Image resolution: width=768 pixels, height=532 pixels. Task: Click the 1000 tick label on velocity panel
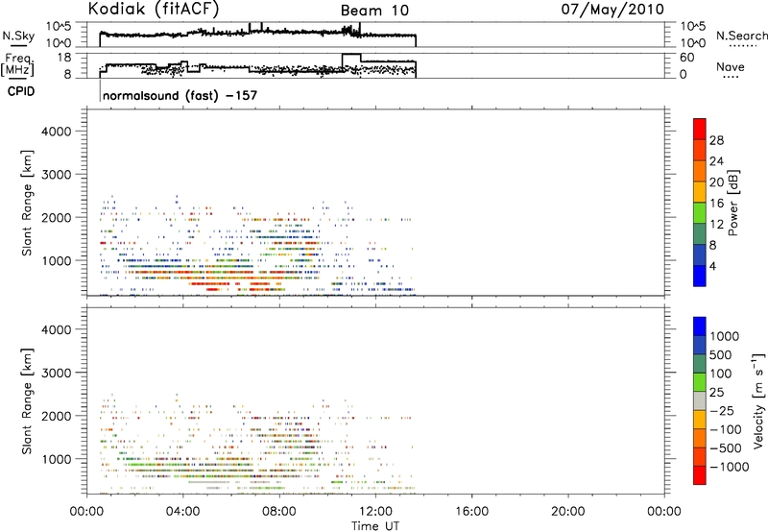click(x=57, y=459)
